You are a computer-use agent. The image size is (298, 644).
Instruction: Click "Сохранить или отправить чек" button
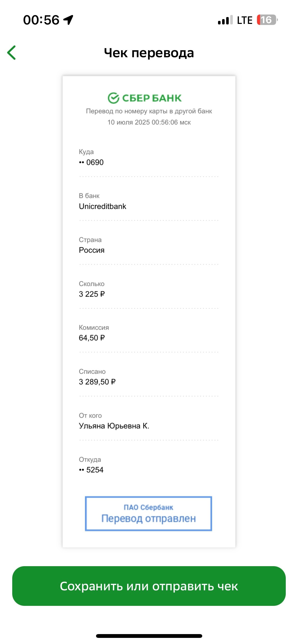[149, 586]
